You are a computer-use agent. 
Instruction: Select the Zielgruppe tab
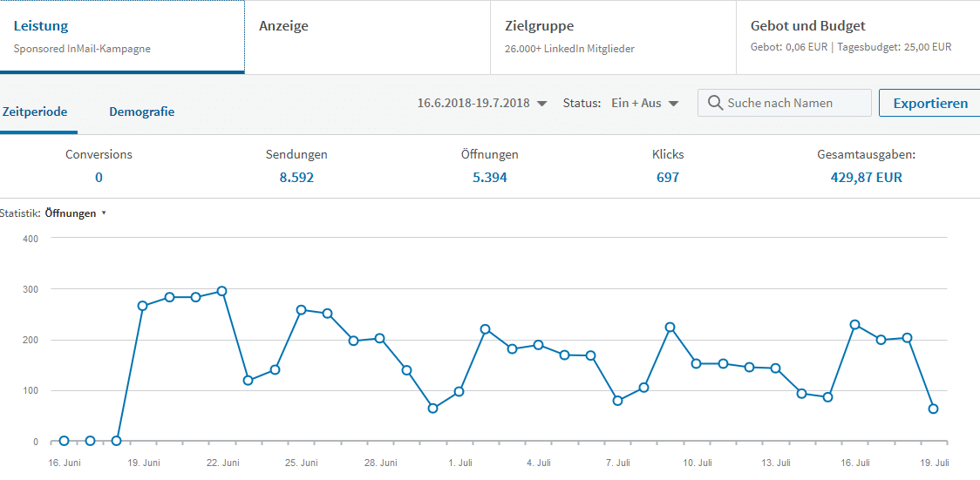(613, 37)
